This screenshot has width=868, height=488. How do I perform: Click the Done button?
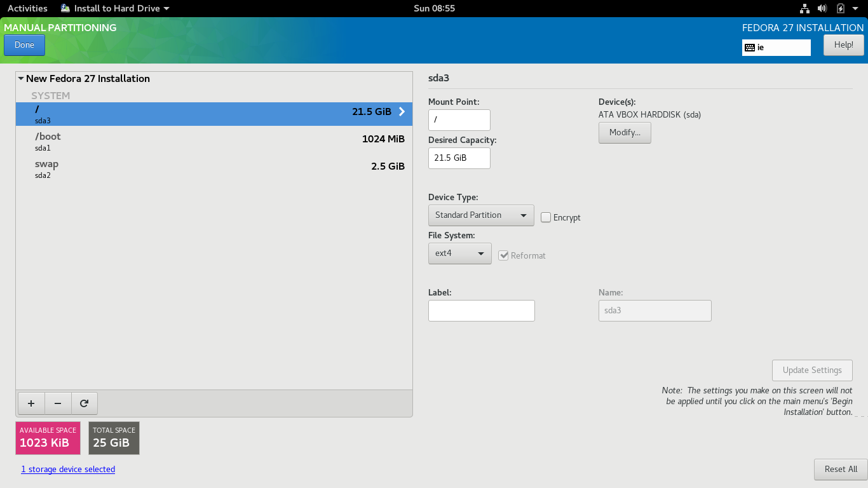pos(24,45)
